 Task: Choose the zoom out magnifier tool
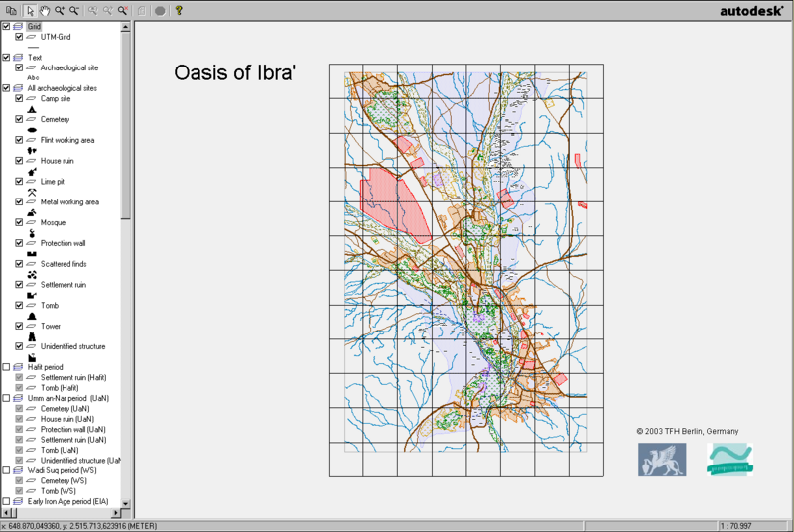coord(75,10)
